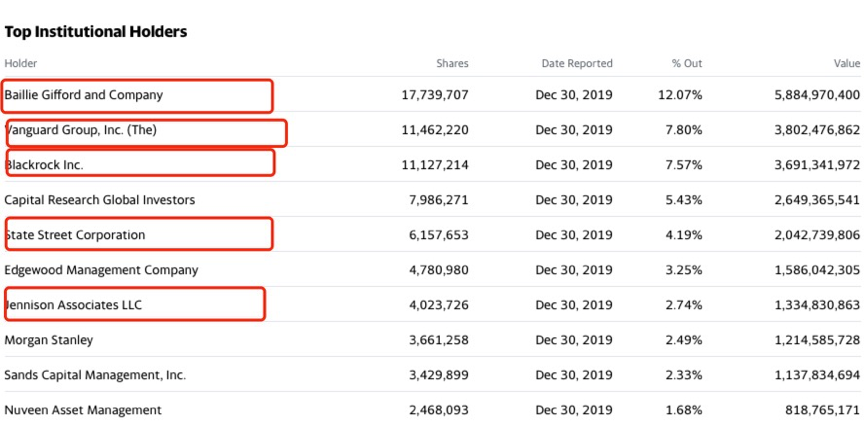The height and width of the screenshot is (424, 864).
Task: Select the Value column header
Action: 847,64
